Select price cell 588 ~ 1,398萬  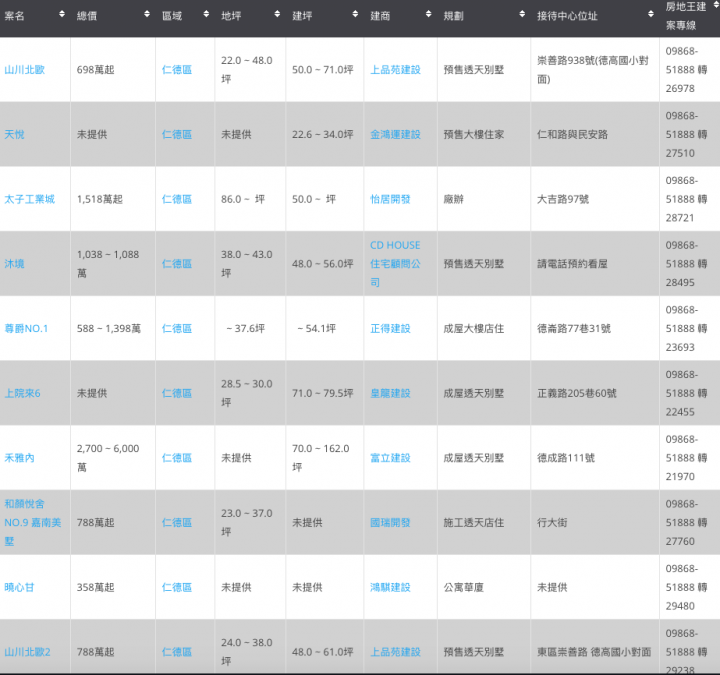point(109,329)
